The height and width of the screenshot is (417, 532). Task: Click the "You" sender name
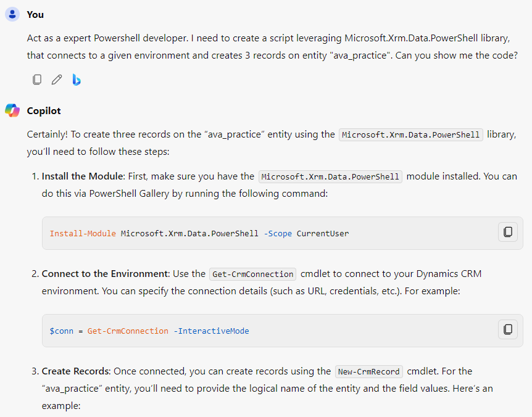35,14
